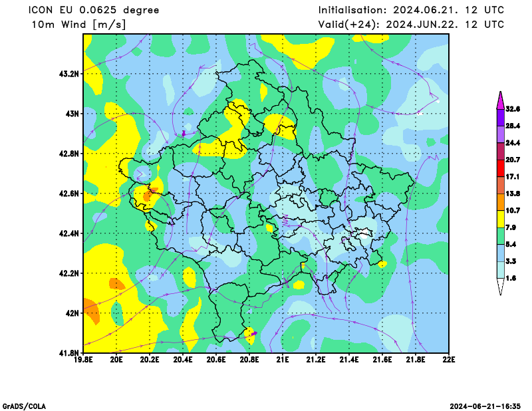Click the red legend swatch below 20.7
The width and height of the screenshot is (532, 411).
coord(501,169)
